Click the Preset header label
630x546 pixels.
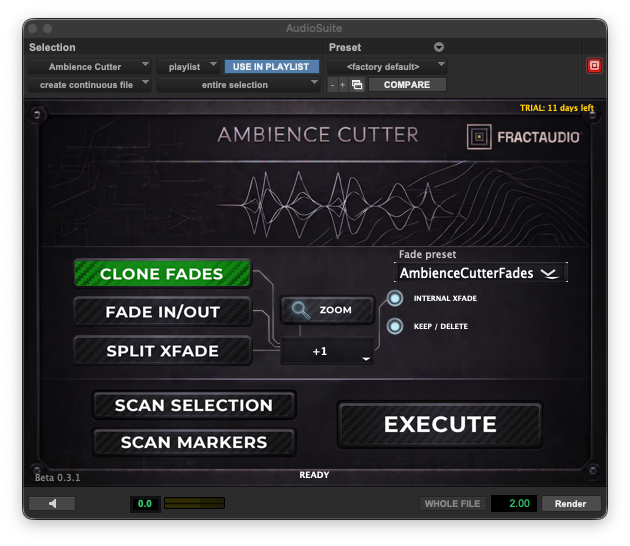(x=345, y=47)
